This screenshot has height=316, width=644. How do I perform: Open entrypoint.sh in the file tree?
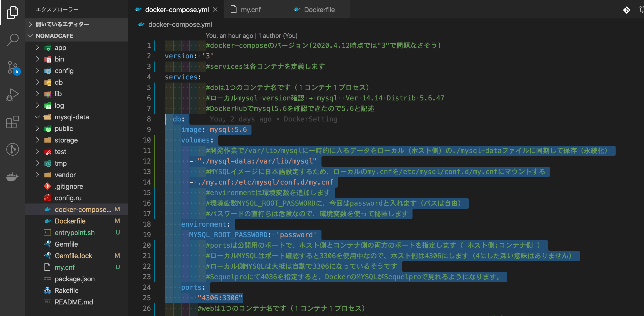tap(74, 233)
